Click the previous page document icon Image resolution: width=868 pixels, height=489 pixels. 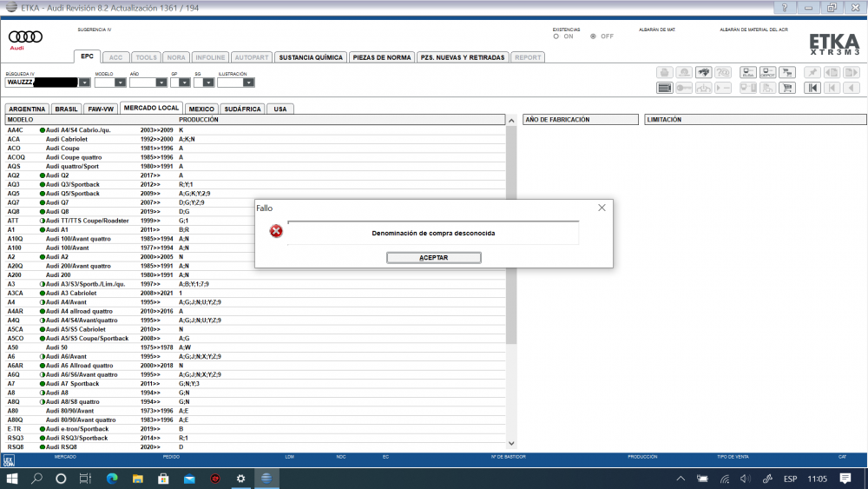(x=832, y=73)
